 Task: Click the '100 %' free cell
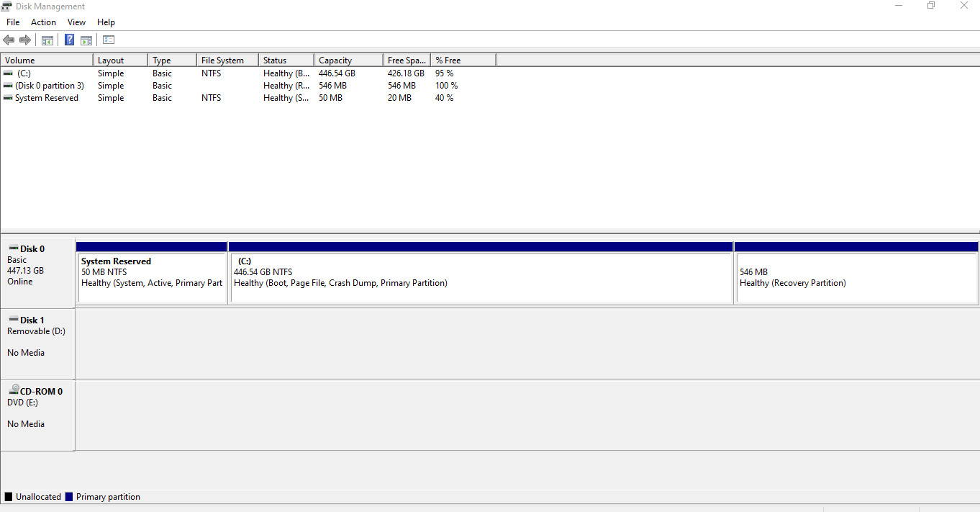[x=447, y=86]
